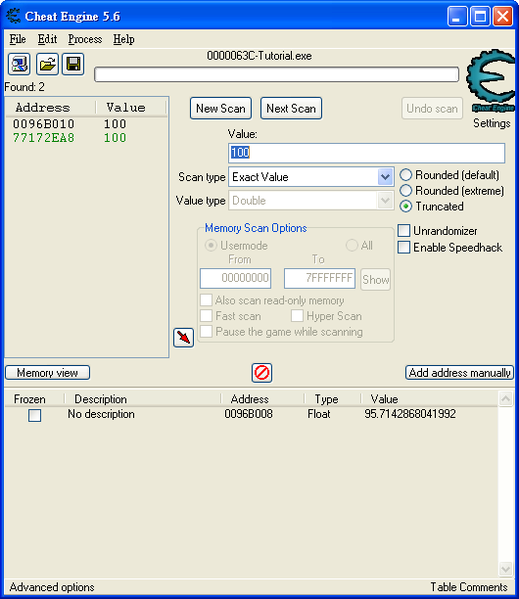Viewport: 519px width, 599px height.
Task: Enable the Unrandomizer checkbox
Action: point(404,231)
